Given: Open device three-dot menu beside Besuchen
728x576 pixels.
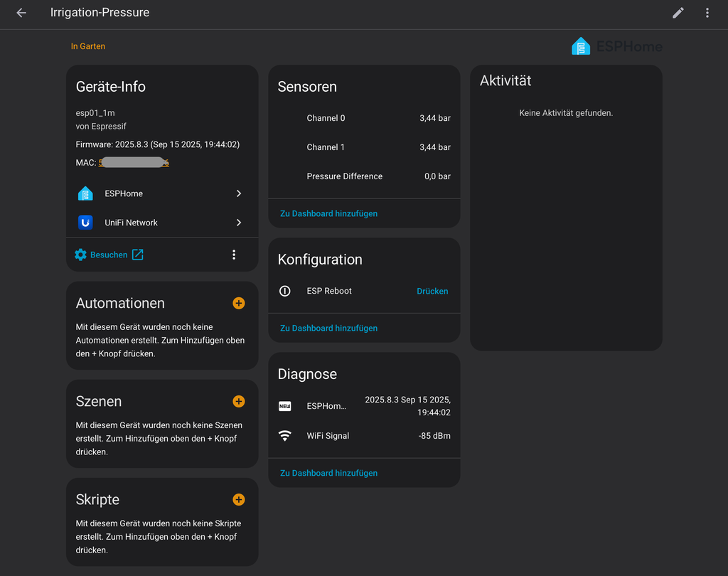Looking at the screenshot, I should point(234,255).
